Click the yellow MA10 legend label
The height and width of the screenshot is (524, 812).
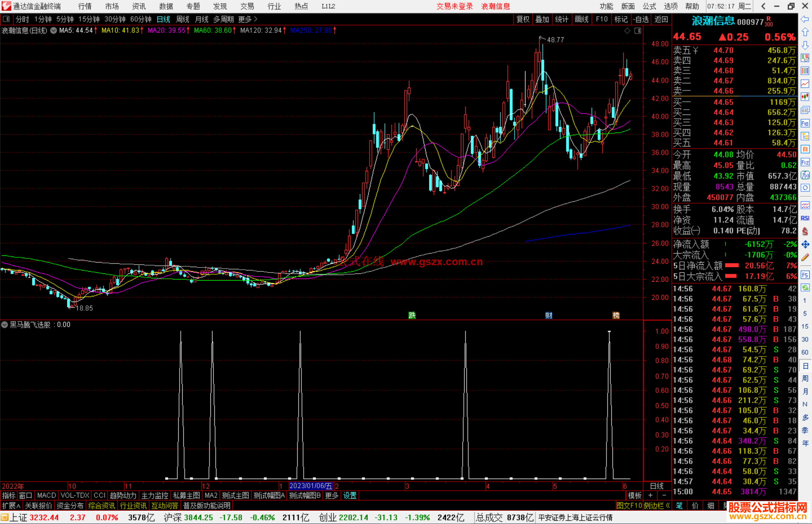click(x=120, y=30)
